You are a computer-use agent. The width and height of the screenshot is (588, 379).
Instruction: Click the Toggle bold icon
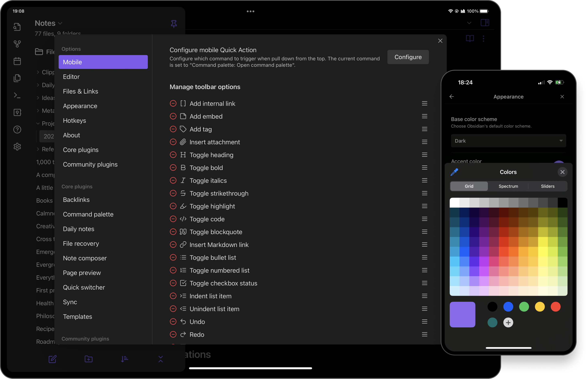click(x=183, y=167)
